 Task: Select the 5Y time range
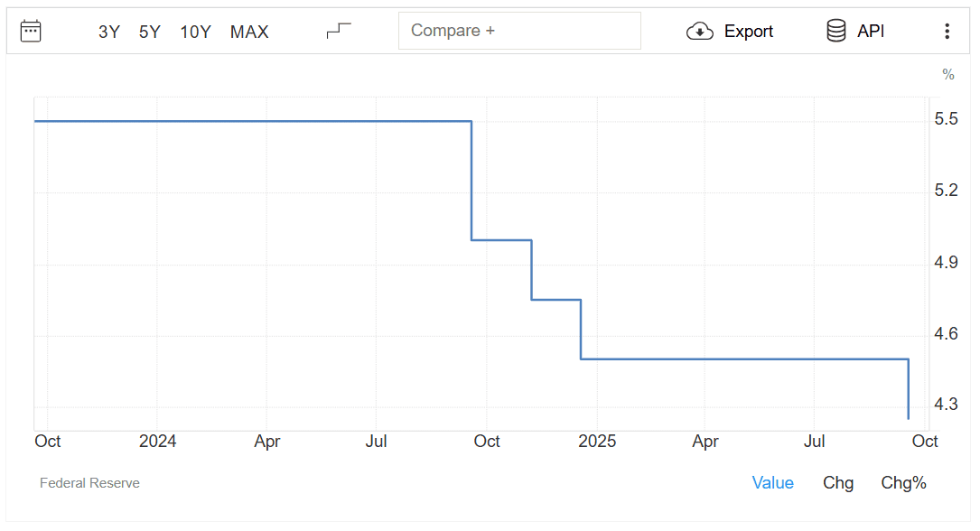click(150, 32)
